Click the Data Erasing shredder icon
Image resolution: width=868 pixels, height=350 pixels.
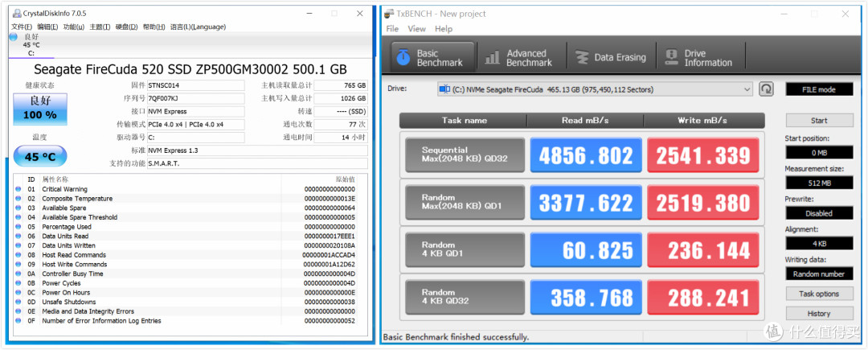point(582,58)
